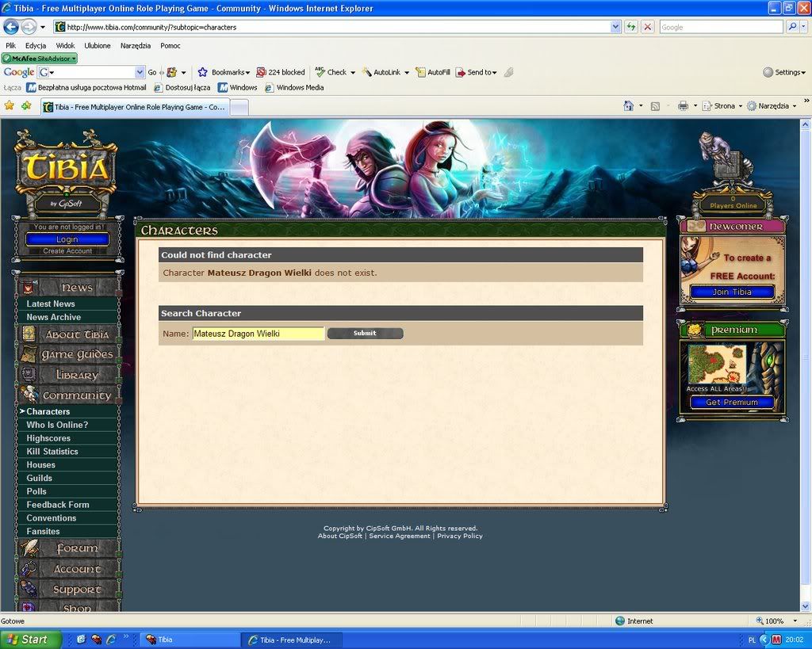The width and height of the screenshot is (812, 649).
Task: Open the Guilds sidebar link
Action: [x=40, y=478]
